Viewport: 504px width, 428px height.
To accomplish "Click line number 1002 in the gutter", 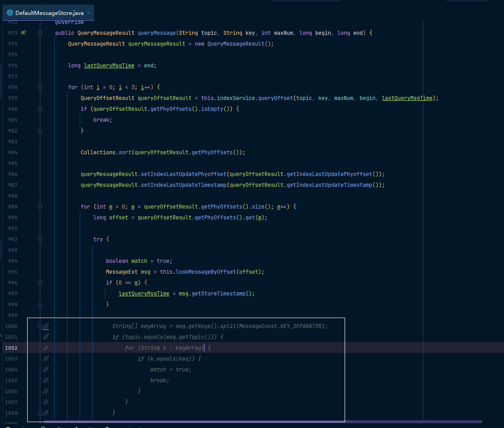I will click(x=11, y=348).
